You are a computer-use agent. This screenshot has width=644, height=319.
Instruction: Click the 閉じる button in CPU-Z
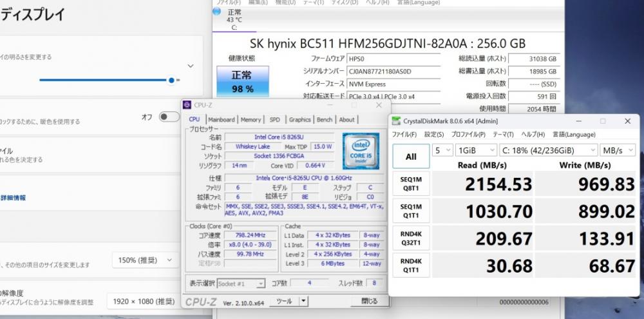tap(369, 302)
